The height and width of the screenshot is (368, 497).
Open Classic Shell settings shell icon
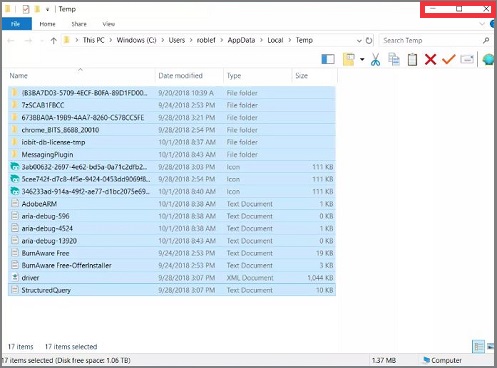pos(488,59)
